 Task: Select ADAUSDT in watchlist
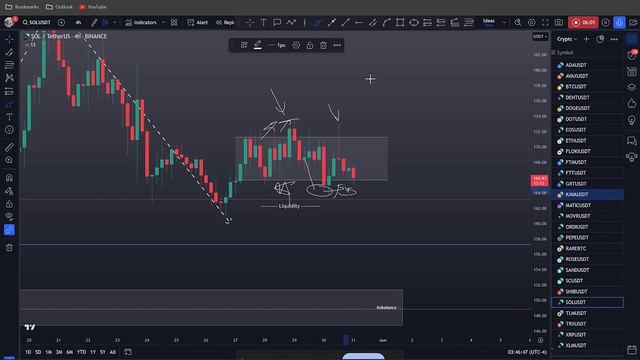point(588,65)
